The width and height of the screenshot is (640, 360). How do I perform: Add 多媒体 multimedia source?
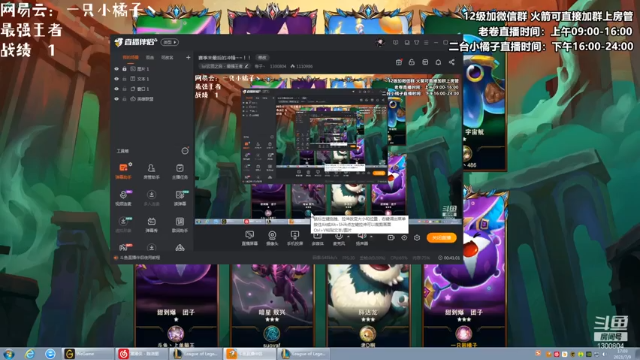point(318,239)
